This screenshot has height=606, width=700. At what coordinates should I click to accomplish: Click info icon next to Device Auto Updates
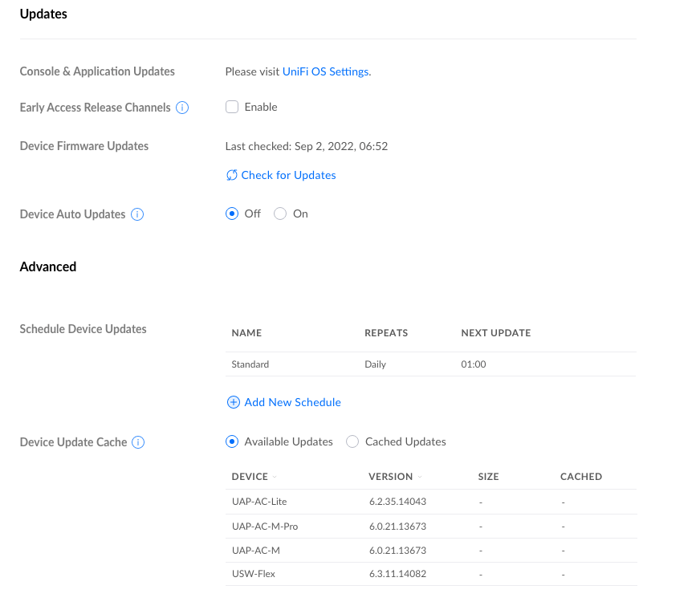pos(137,214)
